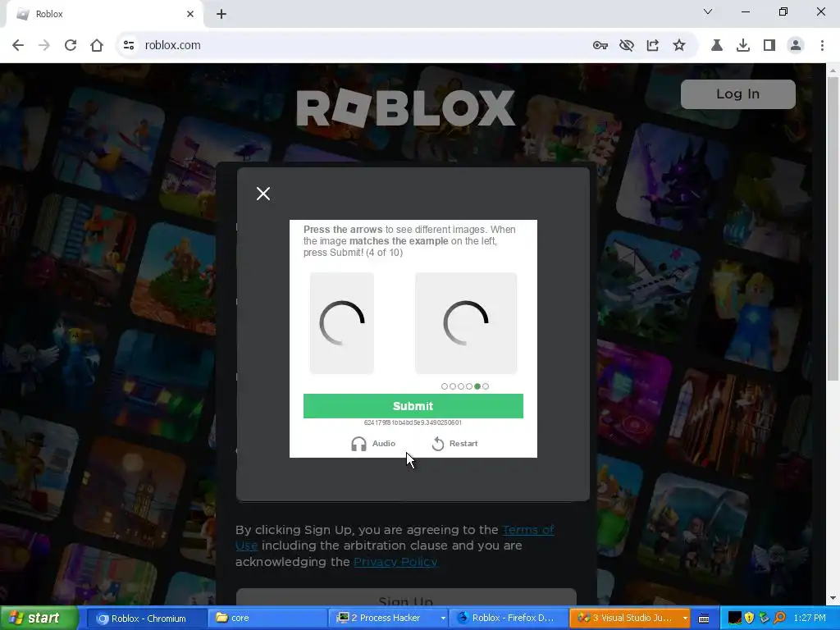Viewport: 840px width, 630px height.
Task: Select the third image indicator dot
Action: click(461, 386)
